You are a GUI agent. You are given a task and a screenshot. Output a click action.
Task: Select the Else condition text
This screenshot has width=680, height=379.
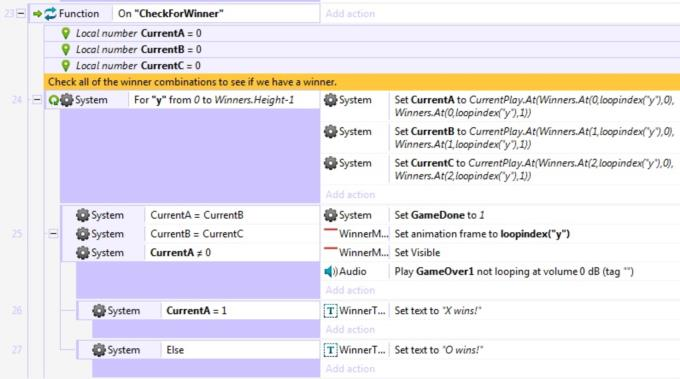pos(175,350)
